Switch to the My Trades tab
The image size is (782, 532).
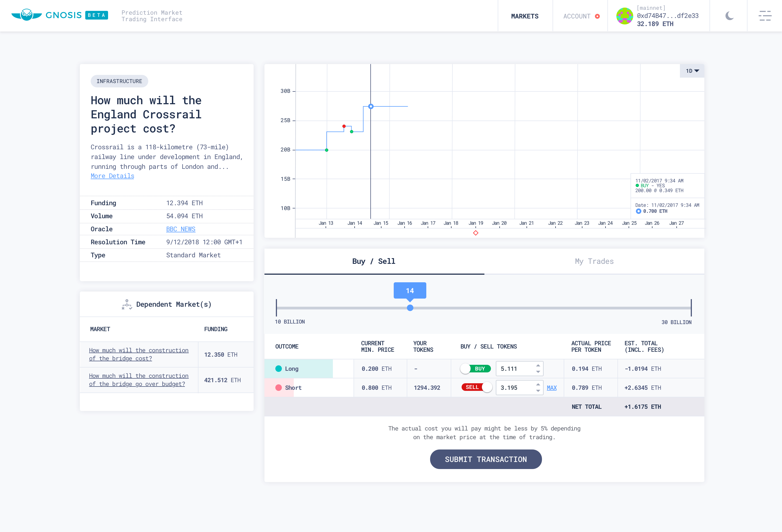[594, 261]
